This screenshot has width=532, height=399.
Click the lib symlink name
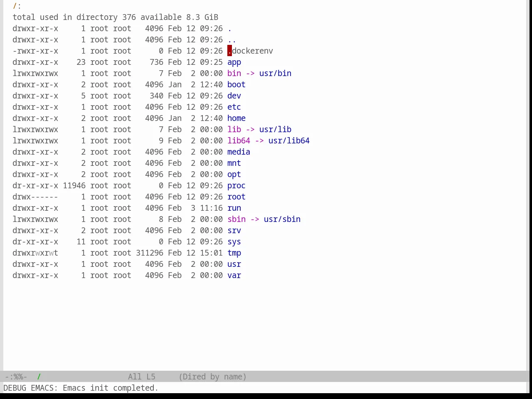(234, 130)
